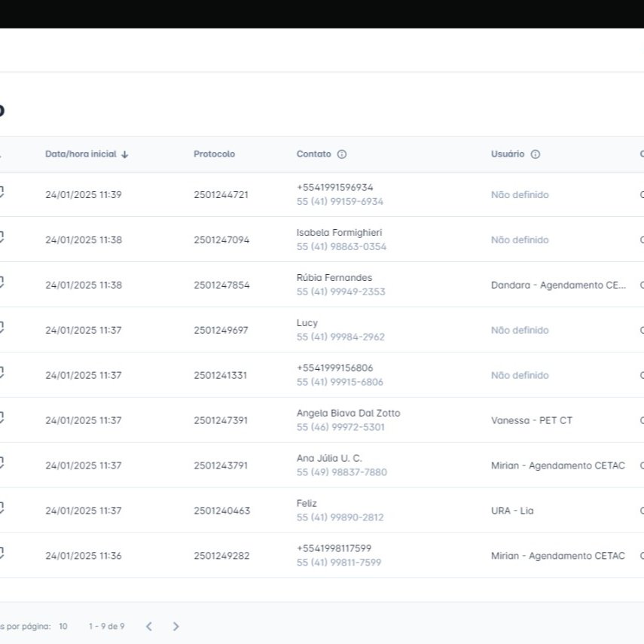Open chat icon for protocol 2501244721 row
The image size is (644, 644).
[2, 192]
